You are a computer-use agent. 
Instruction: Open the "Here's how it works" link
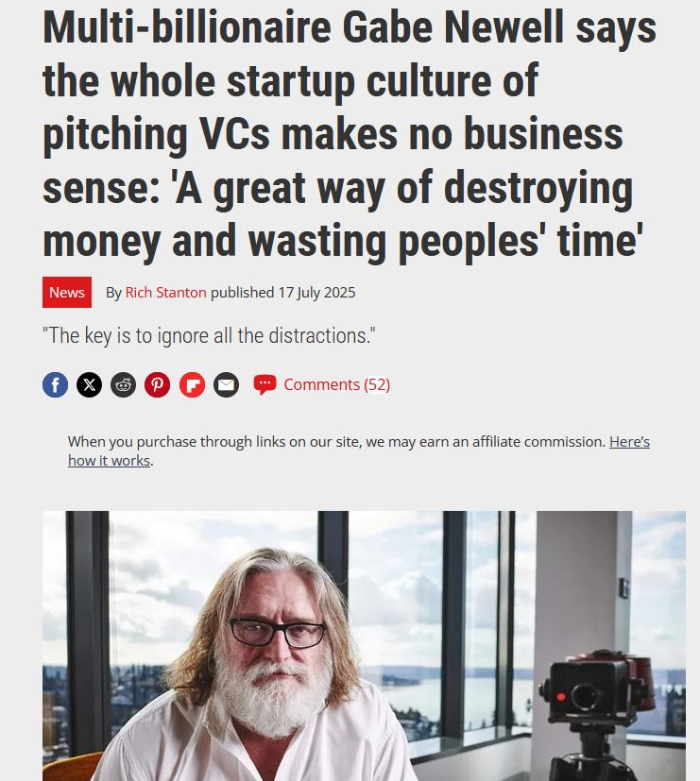pyautogui.click(x=359, y=450)
